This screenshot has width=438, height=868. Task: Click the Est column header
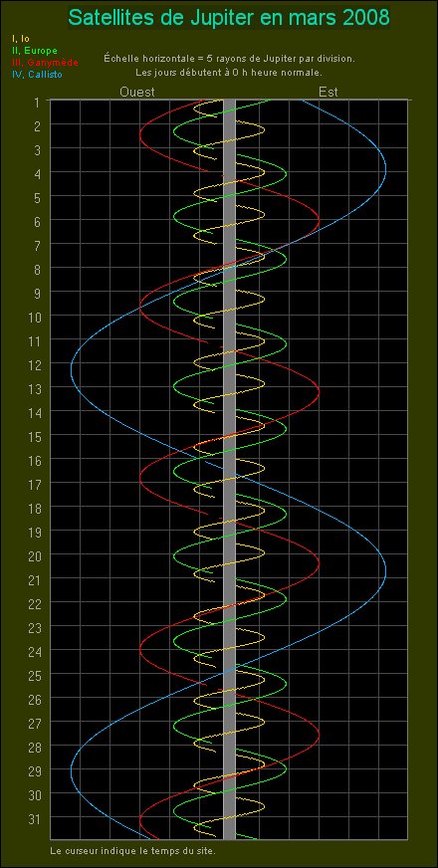[328, 92]
